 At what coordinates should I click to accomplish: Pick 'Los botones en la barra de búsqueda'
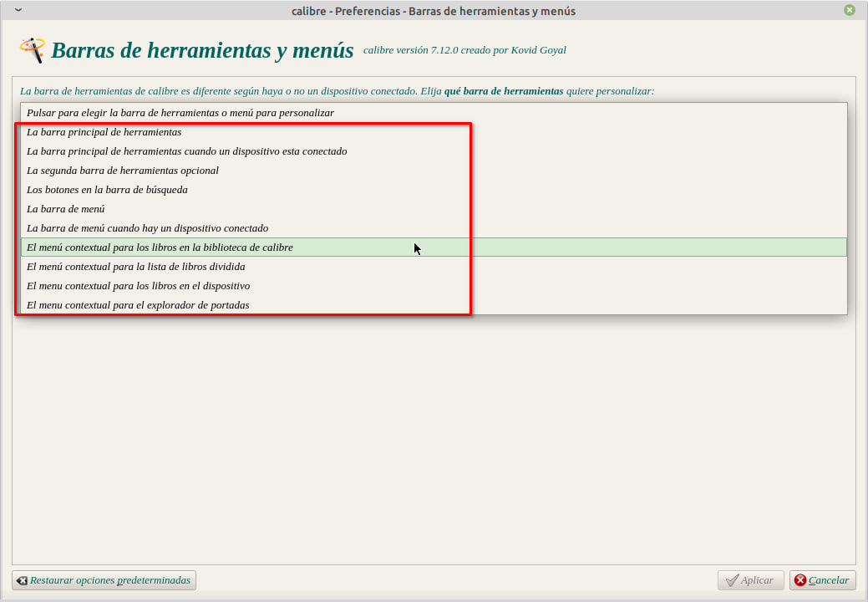click(434, 190)
